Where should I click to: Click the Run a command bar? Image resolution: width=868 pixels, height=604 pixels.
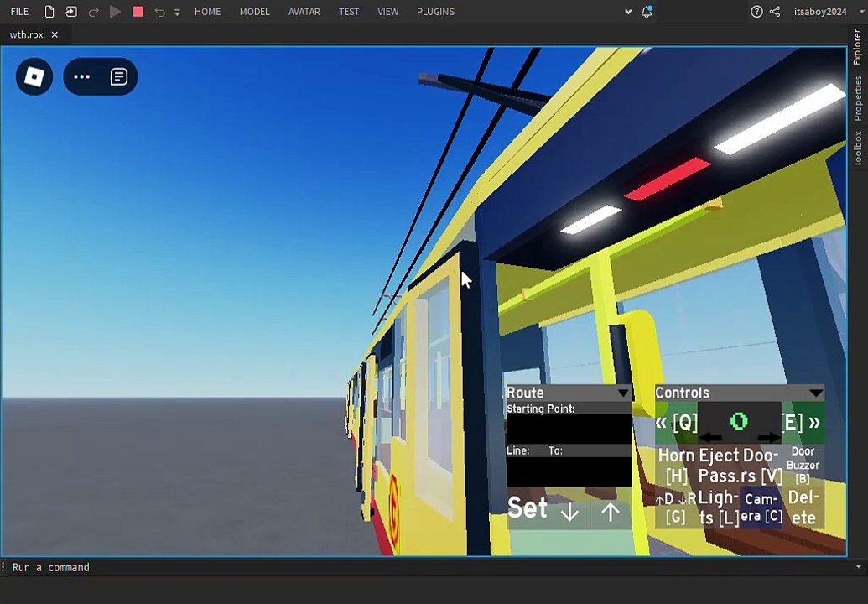pyautogui.click(x=432, y=567)
